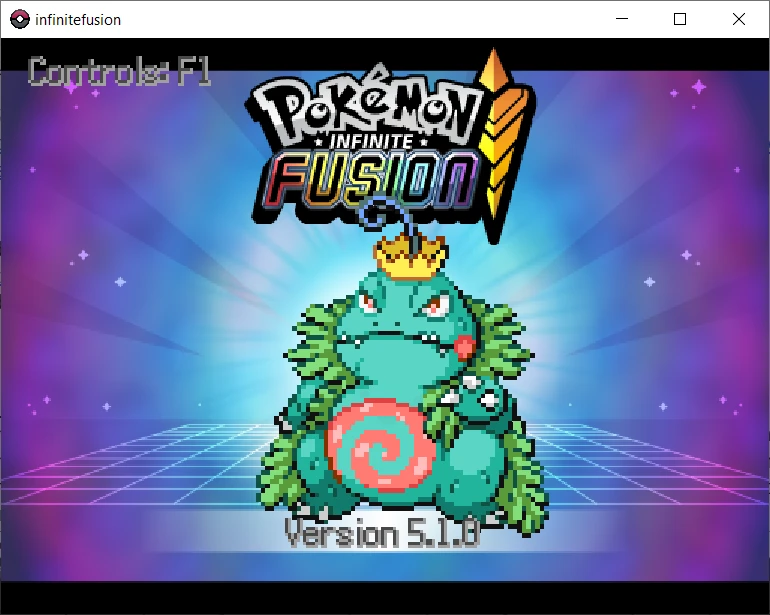Click the golden crown on the sprite
The height and width of the screenshot is (615, 770).
point(411,255)
